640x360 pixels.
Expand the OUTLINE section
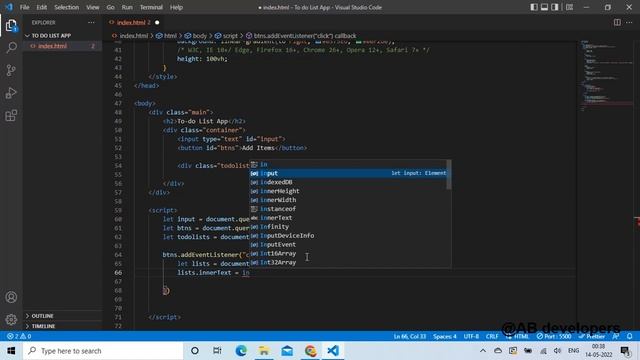pyautogui.click(x=42, y=316)
